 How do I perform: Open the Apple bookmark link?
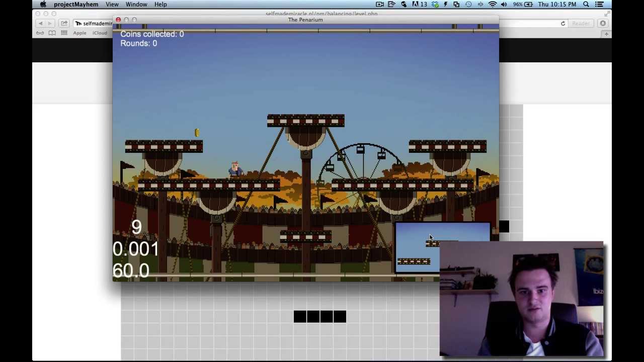click(79, 33)
